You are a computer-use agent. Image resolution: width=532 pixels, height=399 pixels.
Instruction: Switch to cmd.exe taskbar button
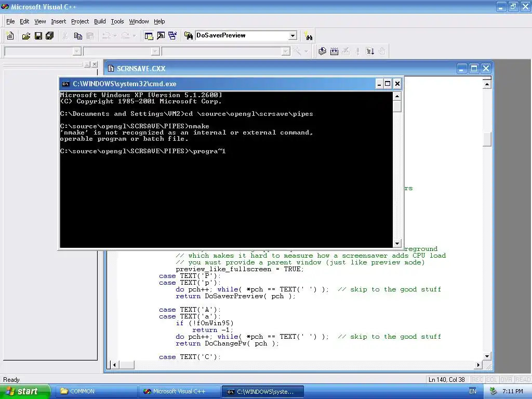click(x=262, y=392)
